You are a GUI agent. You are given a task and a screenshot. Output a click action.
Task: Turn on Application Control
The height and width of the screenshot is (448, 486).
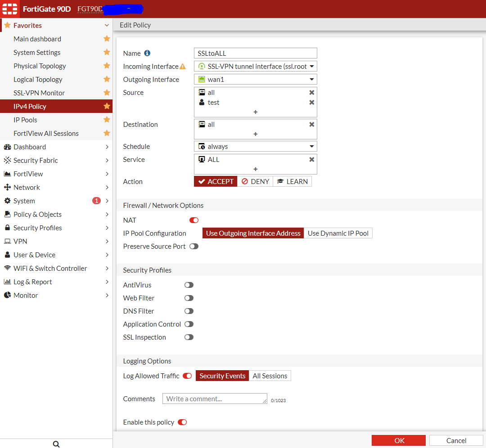(189, 324)
